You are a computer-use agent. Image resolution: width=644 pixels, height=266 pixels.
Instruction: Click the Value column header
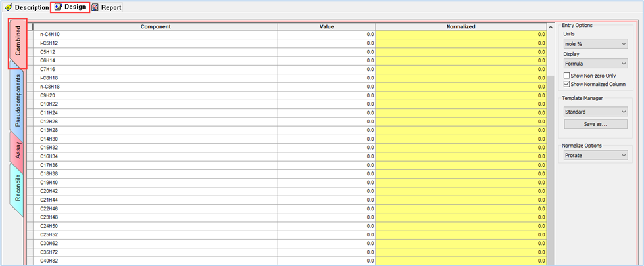326,26
